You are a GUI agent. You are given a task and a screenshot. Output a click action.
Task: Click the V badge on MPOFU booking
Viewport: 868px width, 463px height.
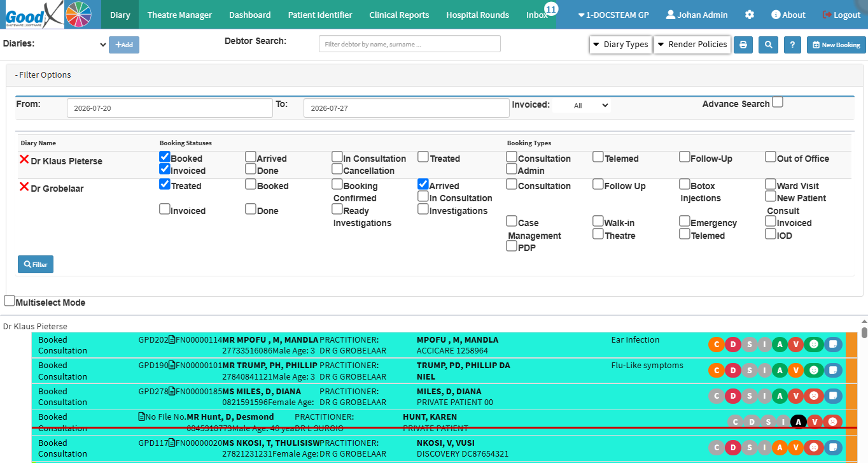coord(796,345)
